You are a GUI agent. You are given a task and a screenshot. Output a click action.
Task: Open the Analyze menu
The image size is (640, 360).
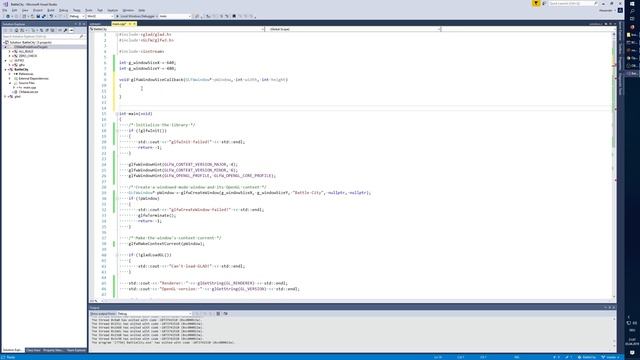click(113, 10)
